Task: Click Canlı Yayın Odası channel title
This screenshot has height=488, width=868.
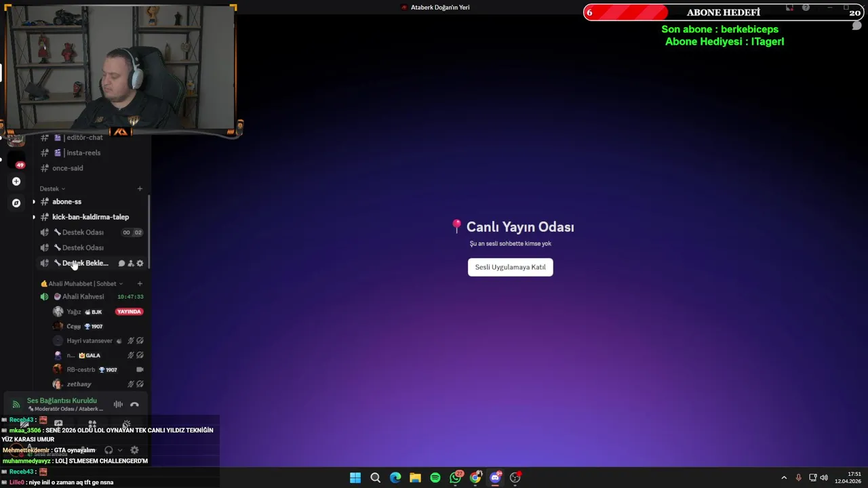Action: [x=520, y=227]
